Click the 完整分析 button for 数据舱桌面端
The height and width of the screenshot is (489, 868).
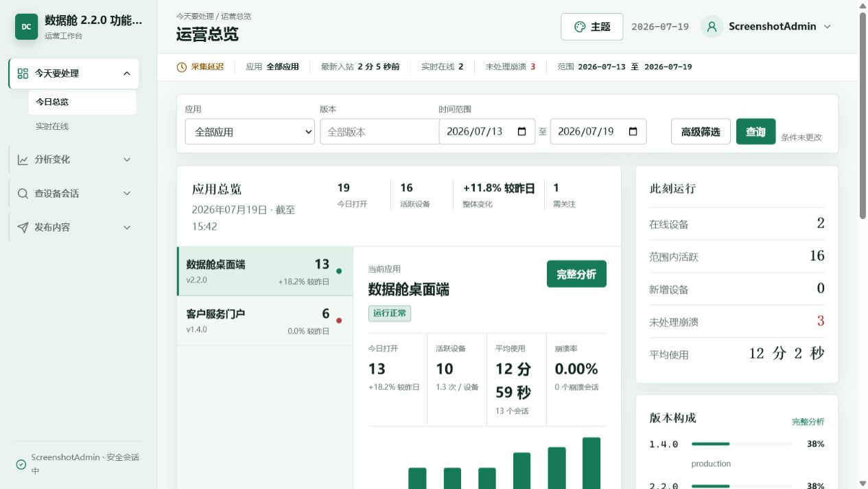(x=576, y=274)
